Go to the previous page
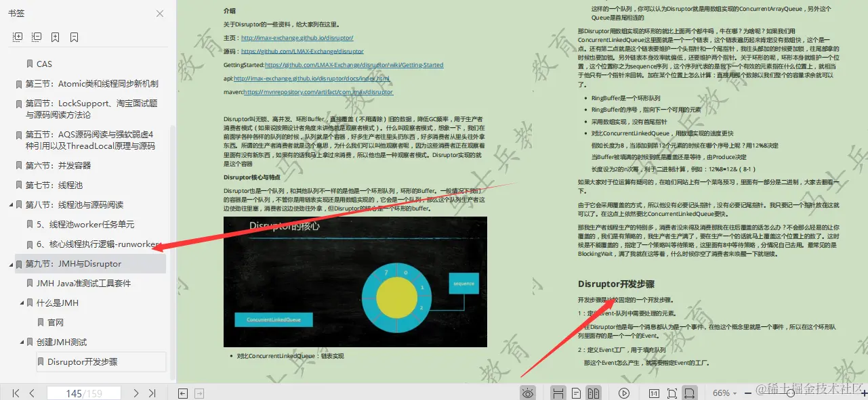Image resolution: width=868 pixels, height=400 pixels. click(32, 393)
